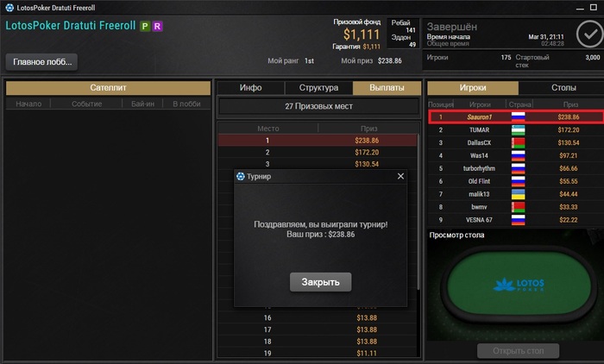This screenshot has width=604, height=364.
Task: Click the Сателлит panel header
Action: [108, 88]
